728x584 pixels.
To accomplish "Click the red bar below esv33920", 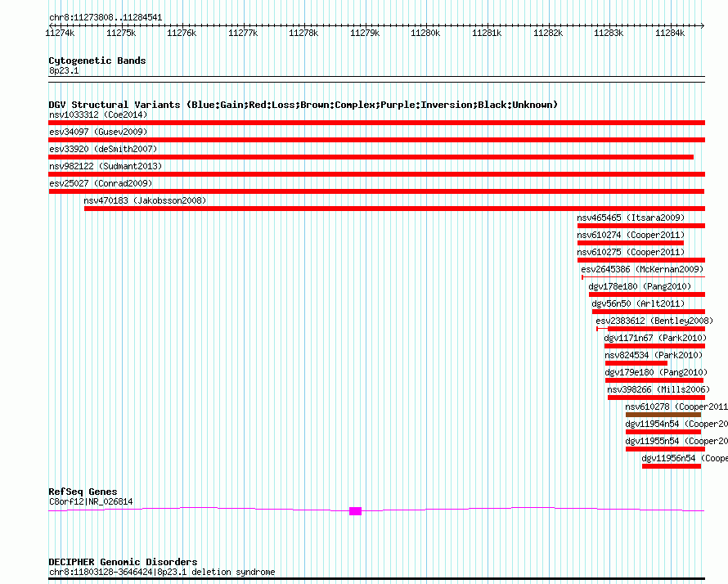I will (371, 157).
